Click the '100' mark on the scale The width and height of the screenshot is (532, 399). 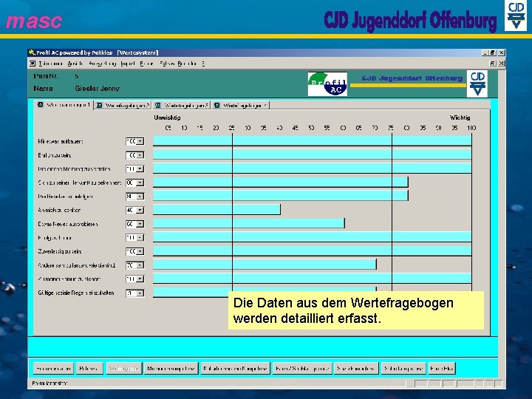[x=471, y=128]
